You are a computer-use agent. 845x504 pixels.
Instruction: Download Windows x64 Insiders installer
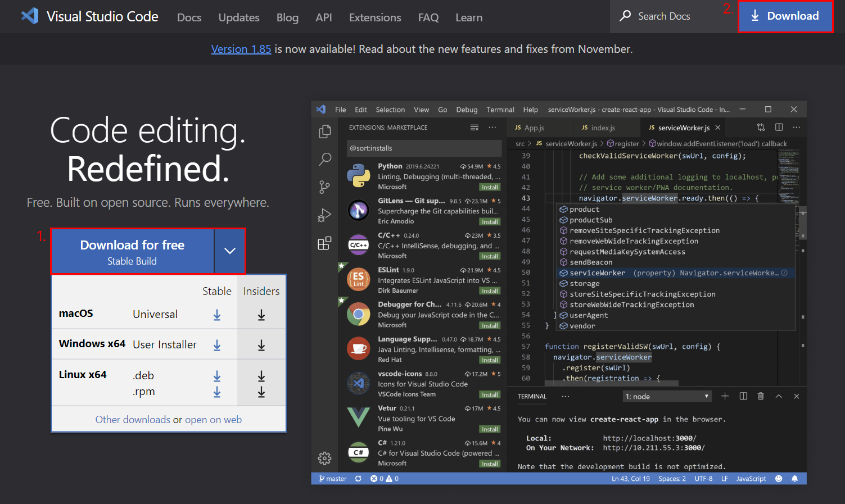[x=261, y=346]
